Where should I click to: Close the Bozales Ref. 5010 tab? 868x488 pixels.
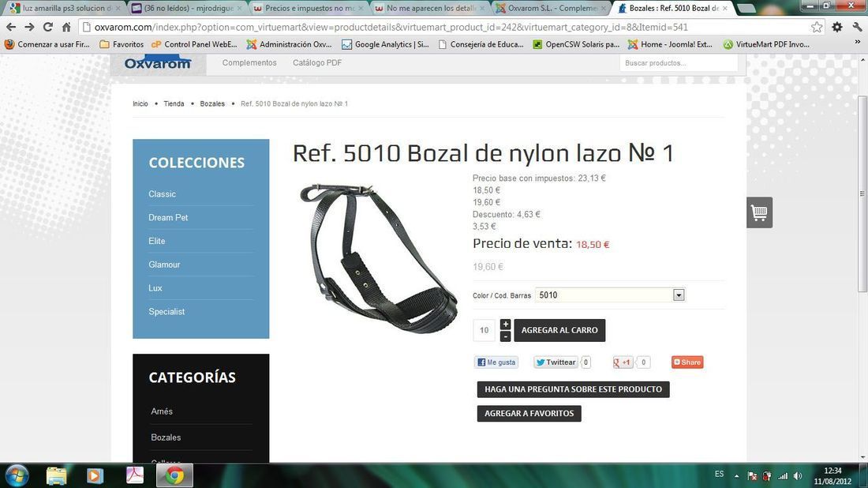[x=724, y=9]
